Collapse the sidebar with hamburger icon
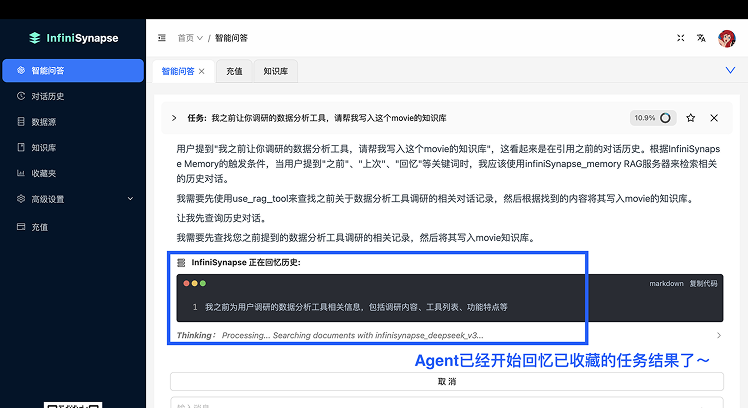Screen dimensions: 748x408 (x=162, y=38)
